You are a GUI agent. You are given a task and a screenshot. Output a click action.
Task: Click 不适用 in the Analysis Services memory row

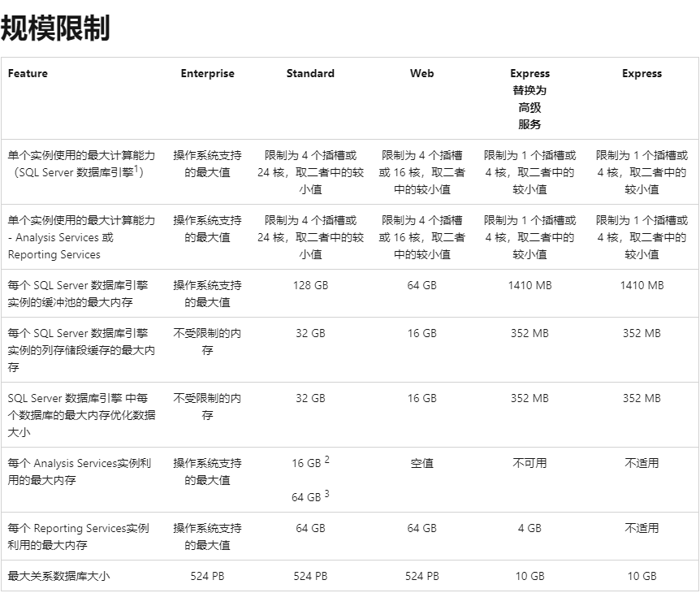(x=642, y=464)
